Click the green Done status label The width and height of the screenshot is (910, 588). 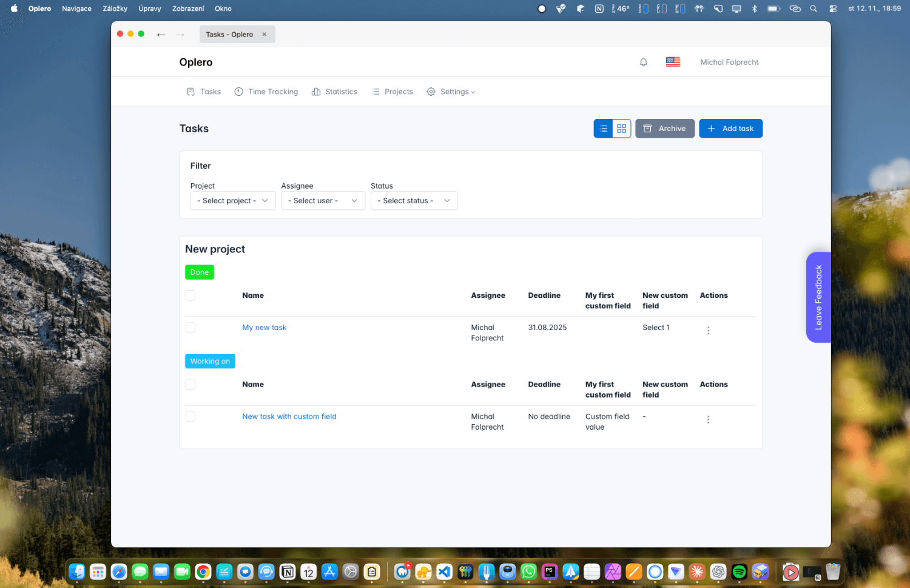click(199, 272)
